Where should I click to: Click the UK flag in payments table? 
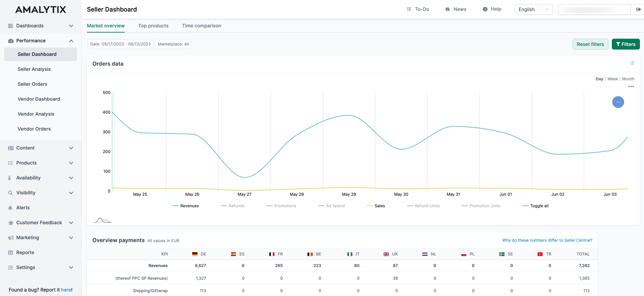[x=386, y=254]
